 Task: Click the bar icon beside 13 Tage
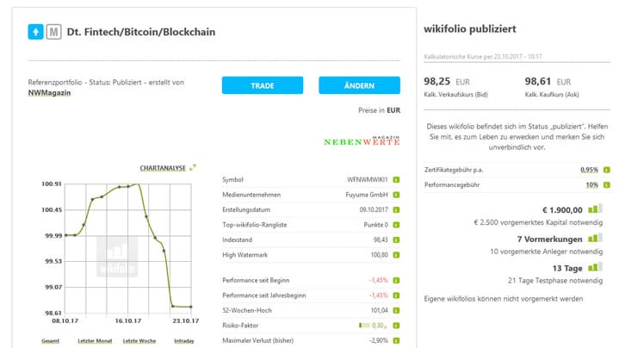(x=595, y=267)
